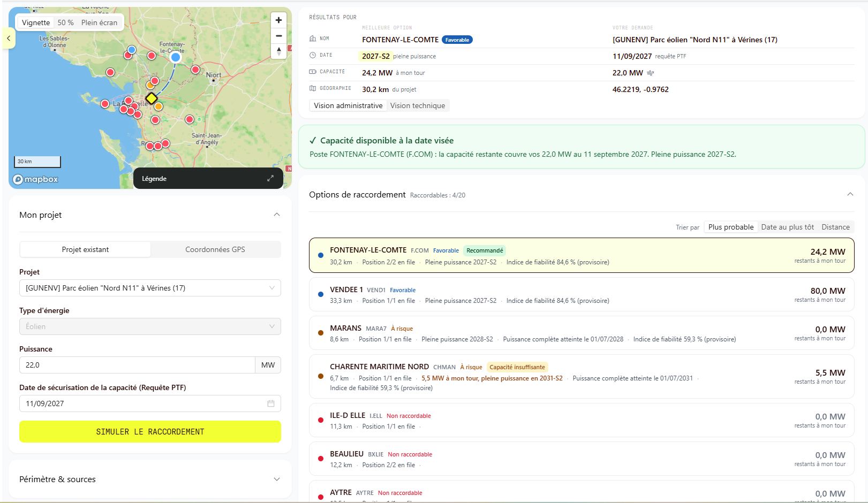Sort options by Plus probable
This screenshot has height=503, width=868.
pos(731,227)
